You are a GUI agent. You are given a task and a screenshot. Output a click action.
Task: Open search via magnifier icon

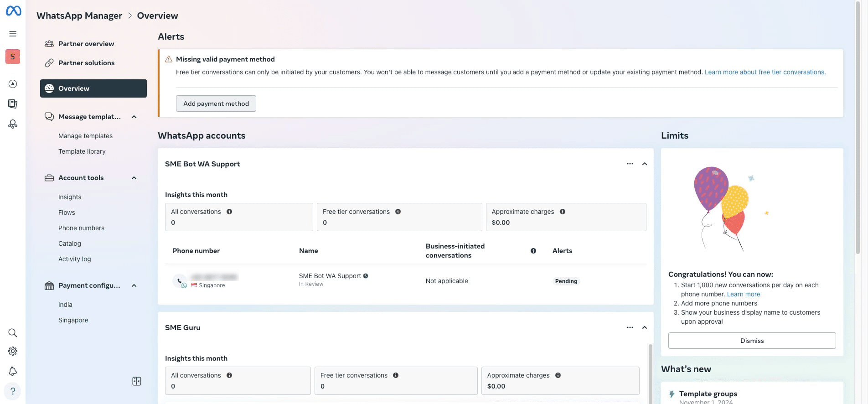13,333
